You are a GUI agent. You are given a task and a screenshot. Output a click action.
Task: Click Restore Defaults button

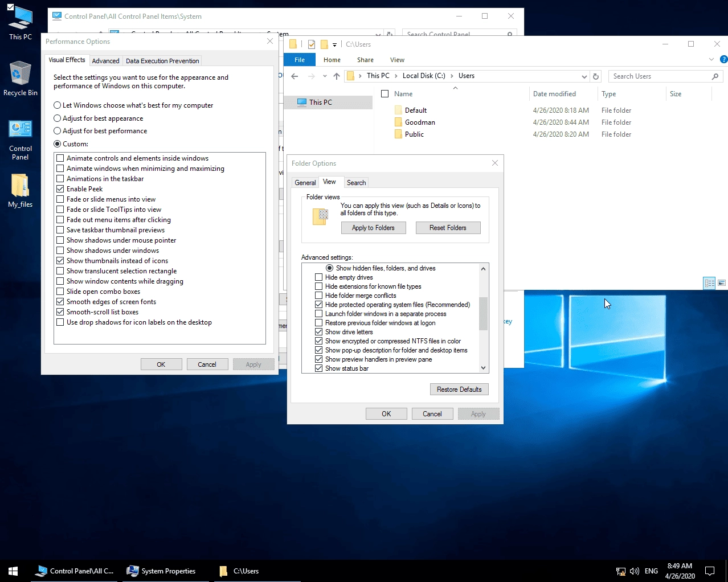click(459, 390)
